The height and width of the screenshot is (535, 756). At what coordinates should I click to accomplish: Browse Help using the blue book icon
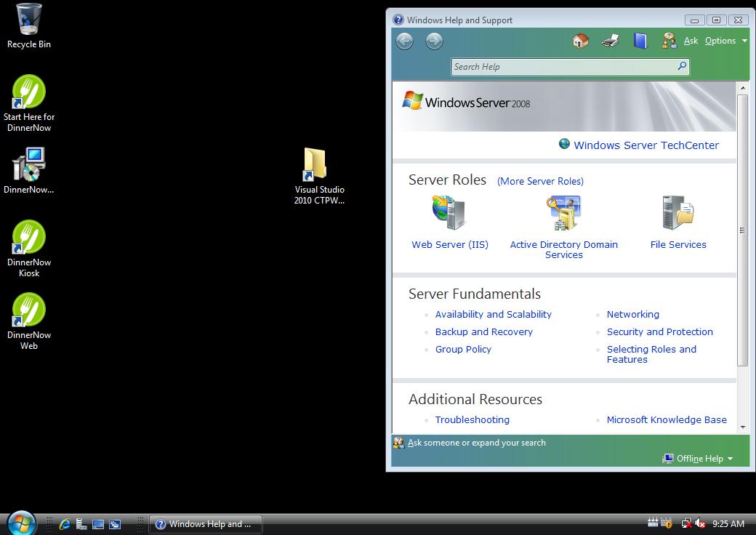[x=640, y=41]
